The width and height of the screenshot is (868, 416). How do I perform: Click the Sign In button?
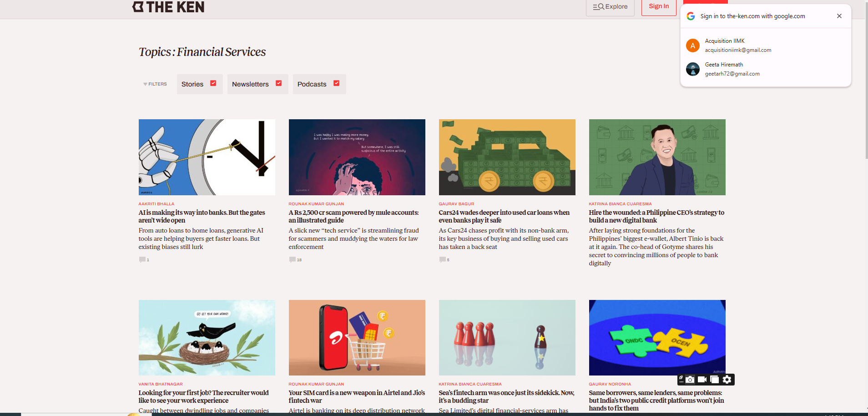click(x=658, y=7)
